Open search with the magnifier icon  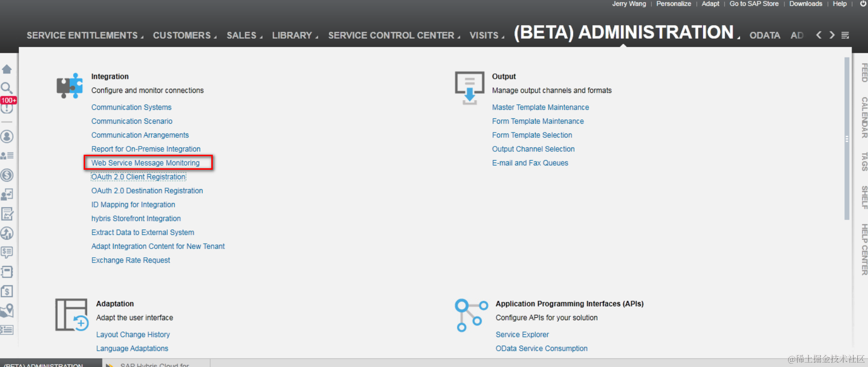(x=6, y=88)
